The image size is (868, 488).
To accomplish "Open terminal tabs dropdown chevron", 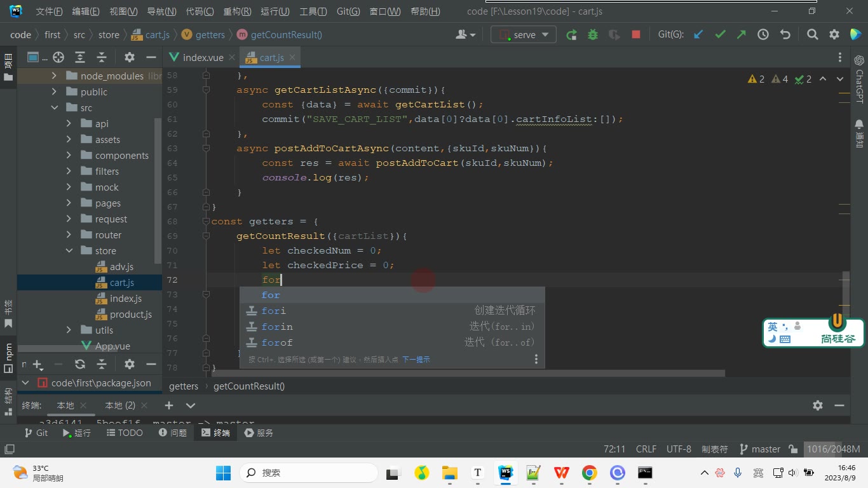I will click(191, 405).
